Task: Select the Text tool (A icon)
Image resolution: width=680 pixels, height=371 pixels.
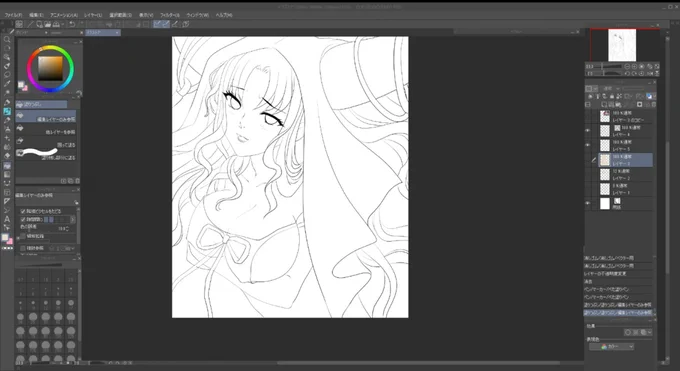Action: (7, 219)
